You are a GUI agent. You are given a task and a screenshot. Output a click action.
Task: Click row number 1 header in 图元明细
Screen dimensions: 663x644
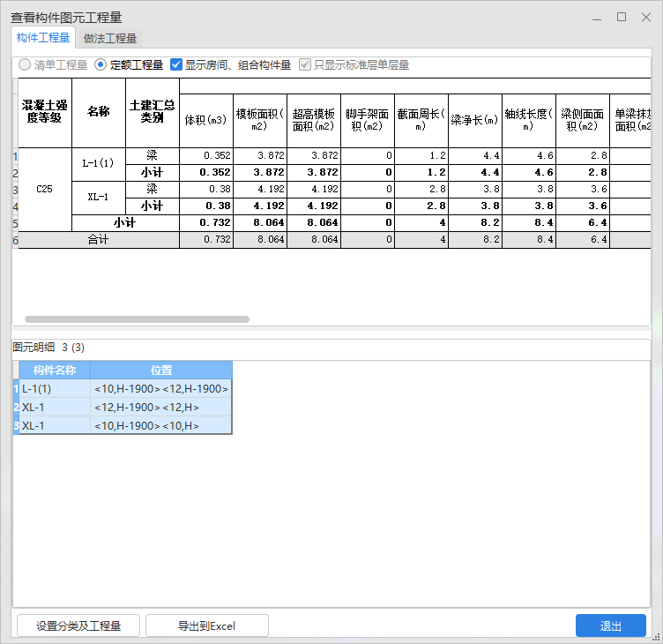tap(16, 389)
